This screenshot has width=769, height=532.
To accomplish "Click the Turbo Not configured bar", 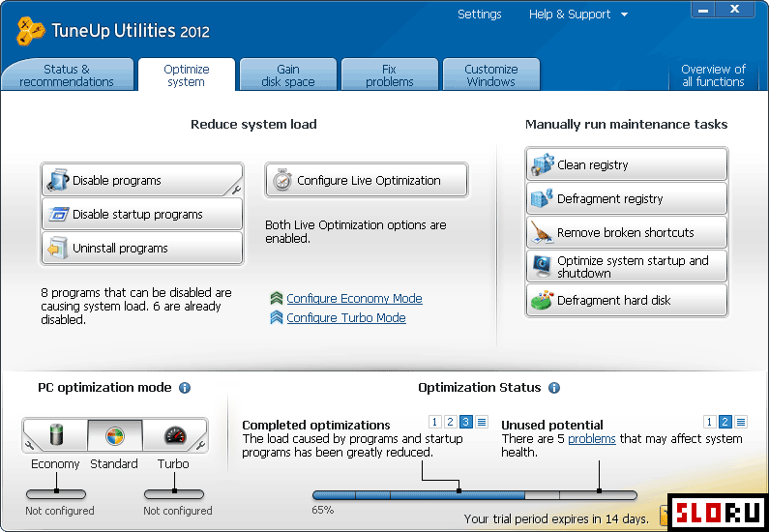I will point(174,494).
